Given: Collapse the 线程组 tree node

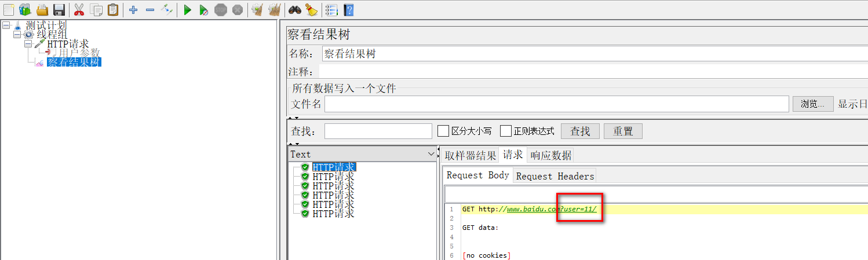Looking at the screenshot, I should coord(17,35).
